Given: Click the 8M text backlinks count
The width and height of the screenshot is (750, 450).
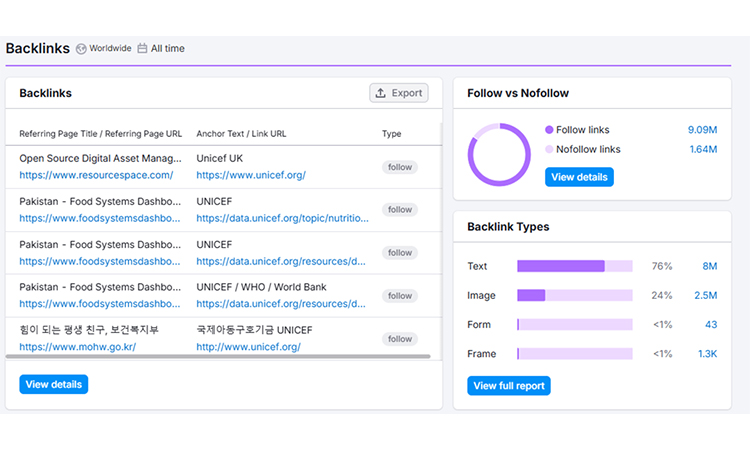Looking at the screenshot, I should click(x=709, y=266).
